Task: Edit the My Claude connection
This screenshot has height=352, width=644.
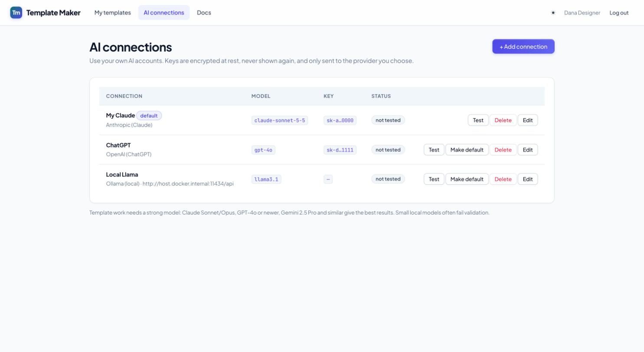Action: 528,120
